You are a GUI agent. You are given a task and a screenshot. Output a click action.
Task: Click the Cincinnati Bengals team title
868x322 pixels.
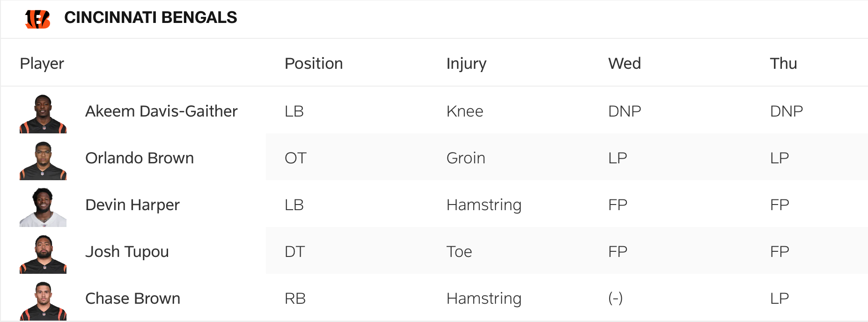click(151, 18)
